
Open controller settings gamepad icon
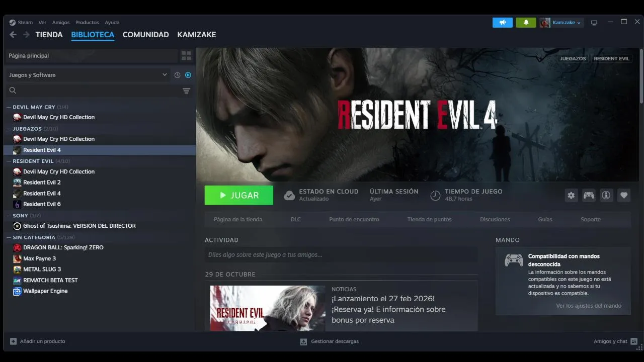pos(589,196)
